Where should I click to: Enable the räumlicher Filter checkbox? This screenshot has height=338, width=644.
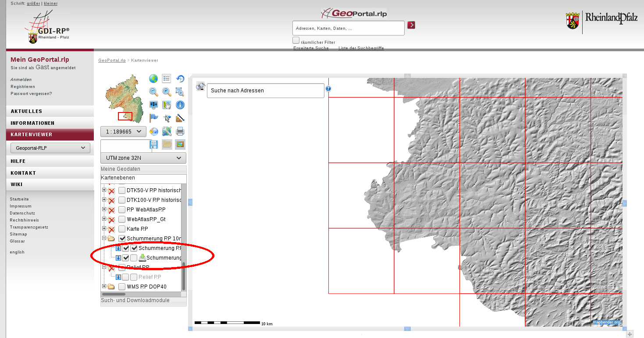(x=296, y=40)
